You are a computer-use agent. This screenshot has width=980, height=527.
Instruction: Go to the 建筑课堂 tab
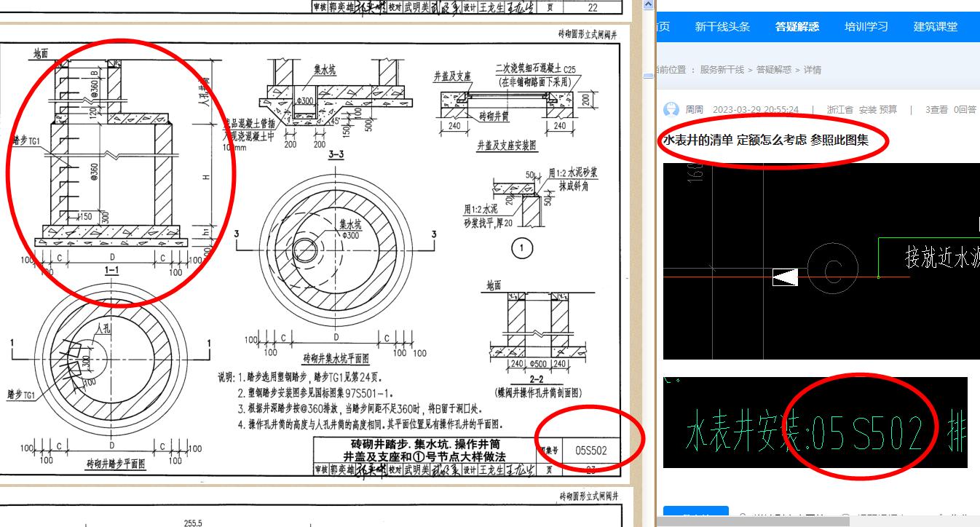click(936, 26)
